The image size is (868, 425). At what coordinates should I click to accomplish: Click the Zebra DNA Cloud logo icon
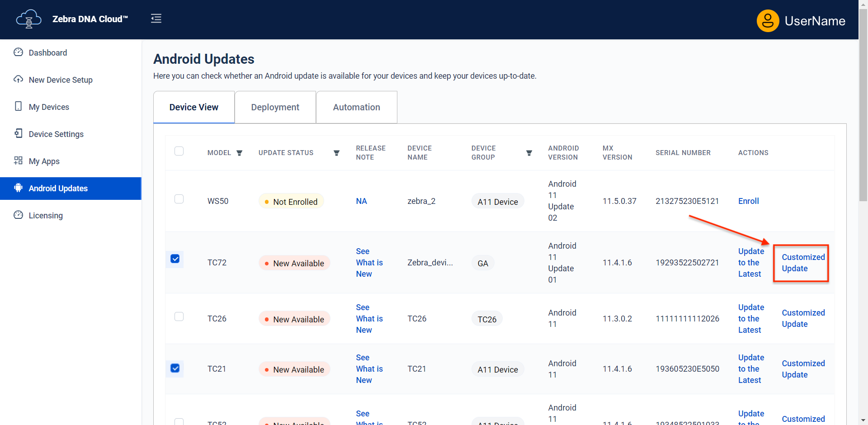[x=28, y=19]
